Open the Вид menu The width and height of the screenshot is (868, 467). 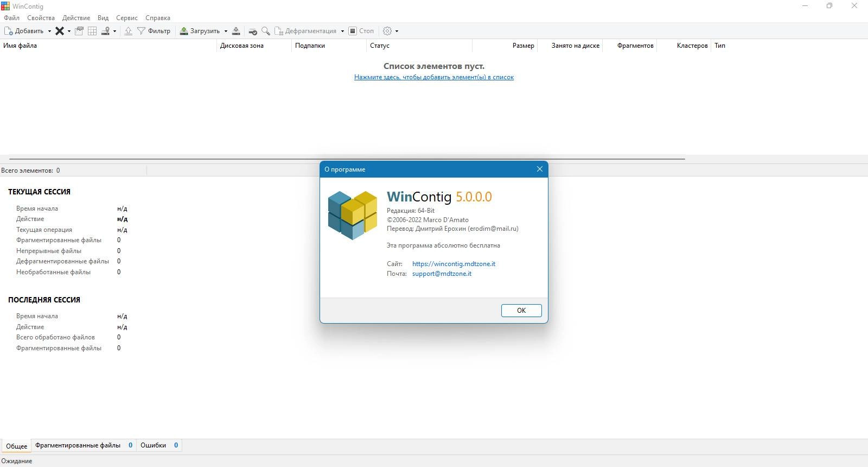click(103, 18)
